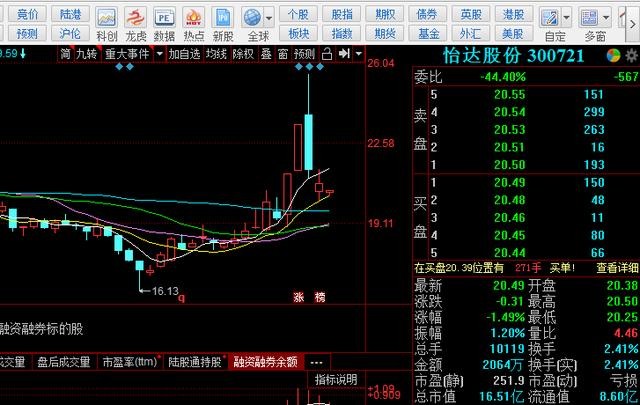Click the 股指 button
The image size is (640, 405).
pos(342,14)
